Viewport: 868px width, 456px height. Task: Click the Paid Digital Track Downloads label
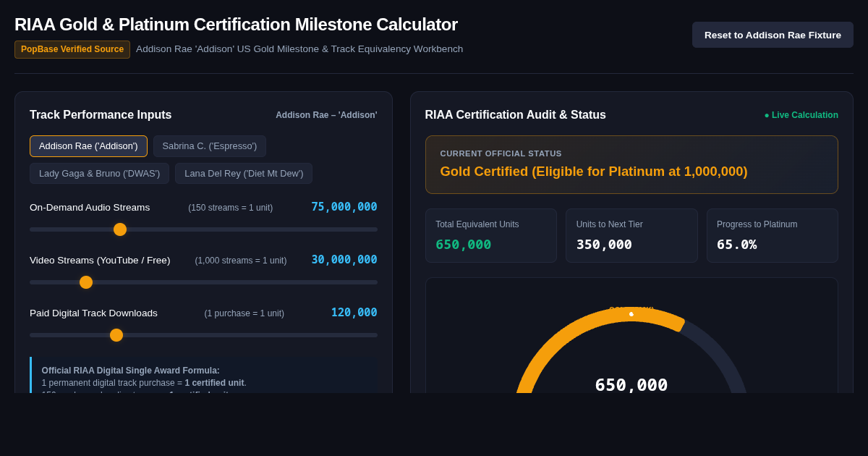tap(93, 313)
